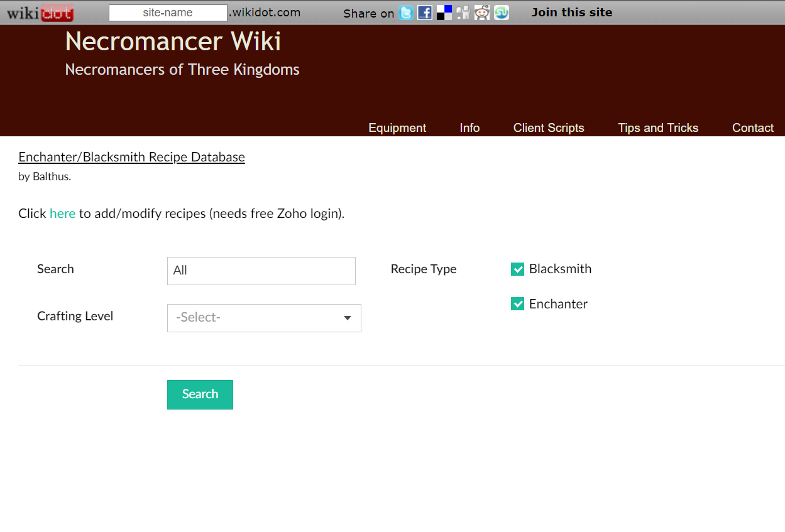Open the Tips and Tricks menu
This screenshot has height=532, width=785.
(658, 128)
